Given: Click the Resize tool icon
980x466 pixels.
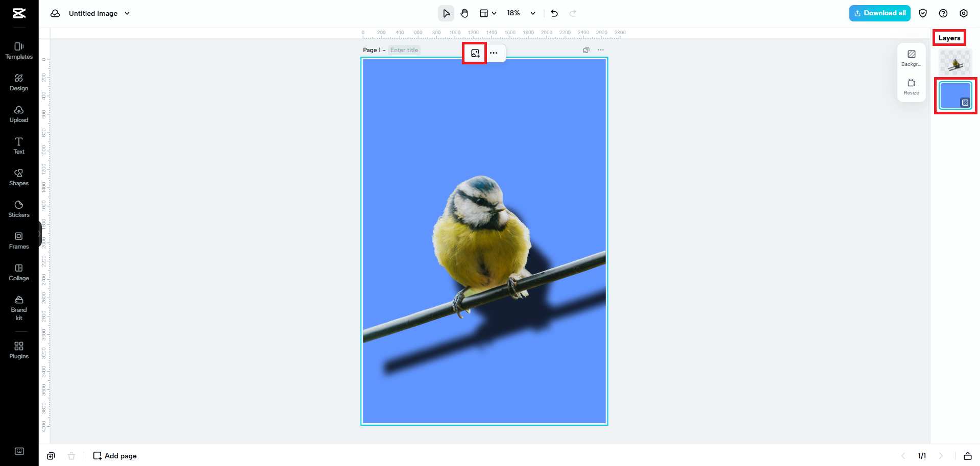Looking at the screenshot, I should [911, 86].
